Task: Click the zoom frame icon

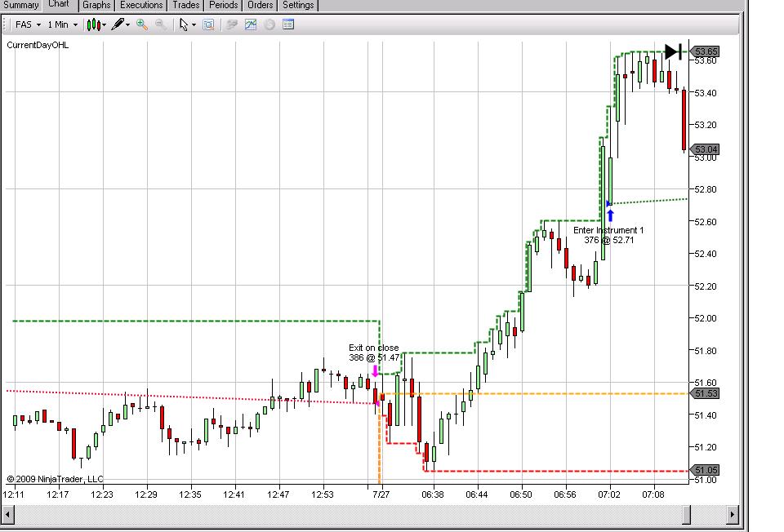Action: pyautogui.click(x=208, y=24)
